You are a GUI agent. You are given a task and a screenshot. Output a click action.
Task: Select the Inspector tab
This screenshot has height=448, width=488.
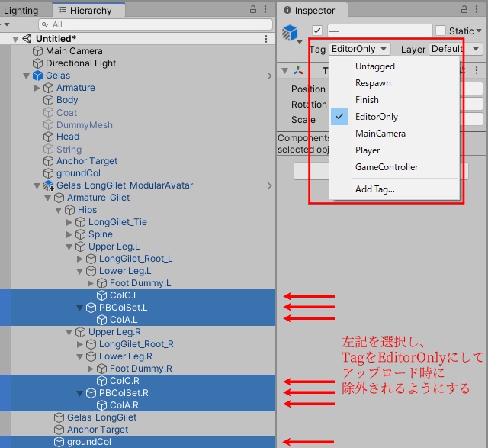312,10
